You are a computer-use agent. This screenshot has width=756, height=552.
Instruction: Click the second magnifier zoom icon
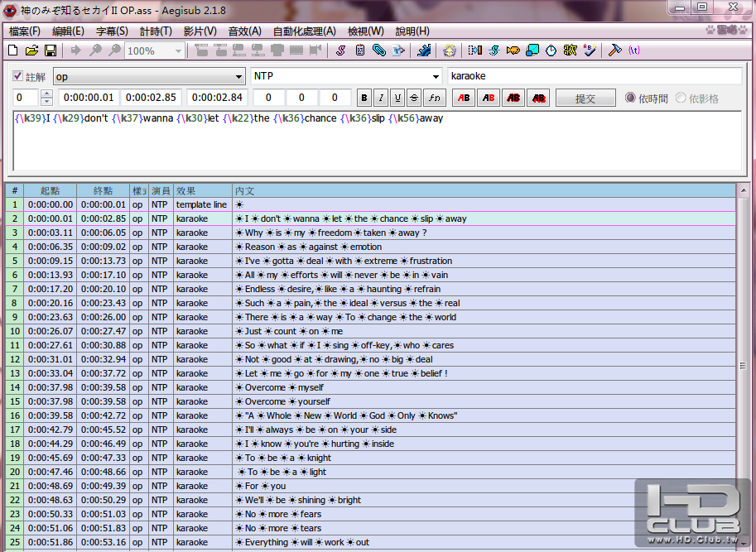[x=114, y=50]
